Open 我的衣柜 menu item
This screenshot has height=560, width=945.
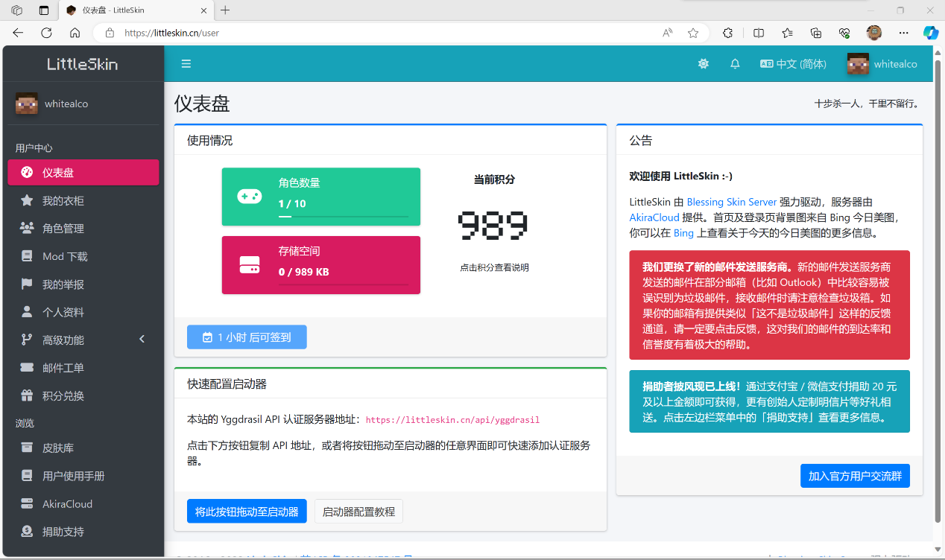83,200
